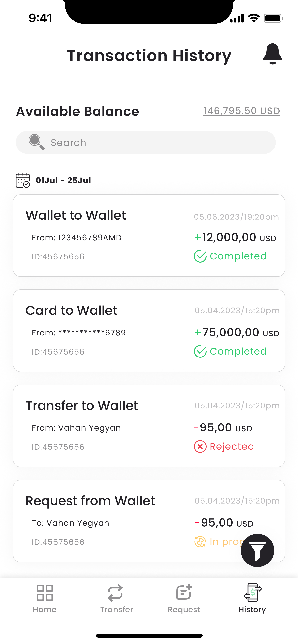Select the Transfer arrows icon

[x=115, y=593]
